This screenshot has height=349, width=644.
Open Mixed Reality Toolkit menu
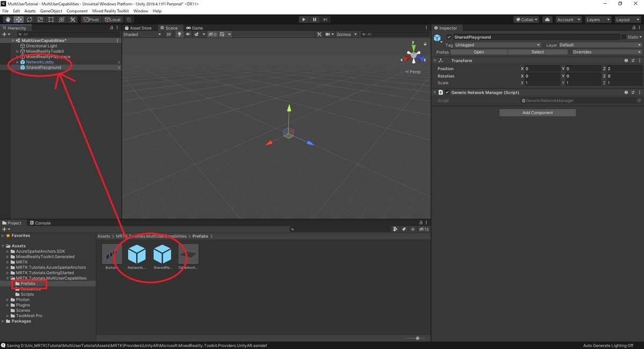point(111,11)
